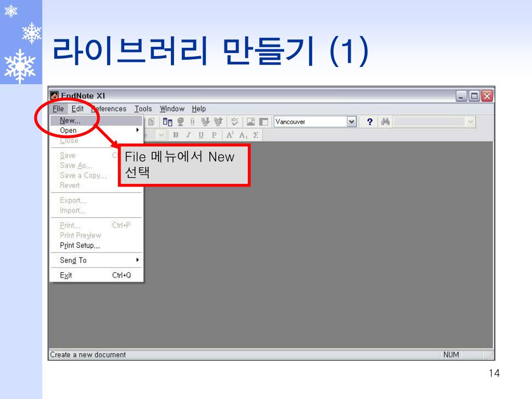Image resolution: width=532 pixels, height=399 pixels.
Task: Open the File menu
Action: coord(58,109)
